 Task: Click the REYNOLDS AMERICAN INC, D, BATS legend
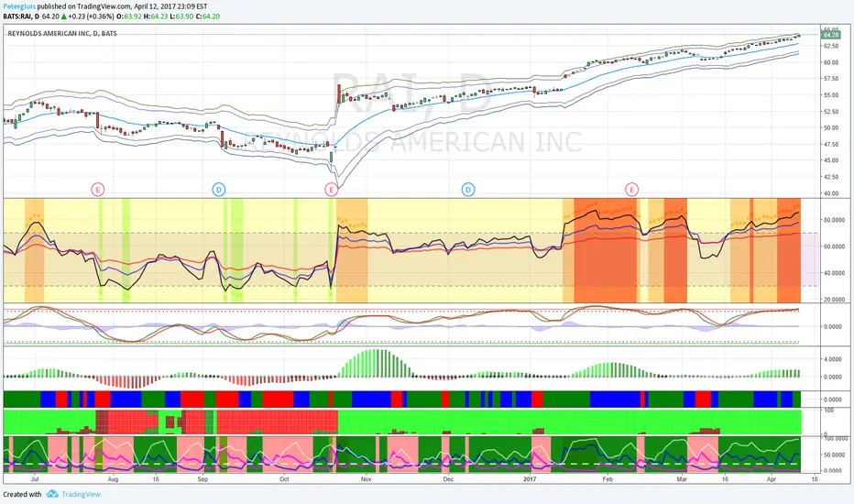pyautogui.click(x=62, y=33)
